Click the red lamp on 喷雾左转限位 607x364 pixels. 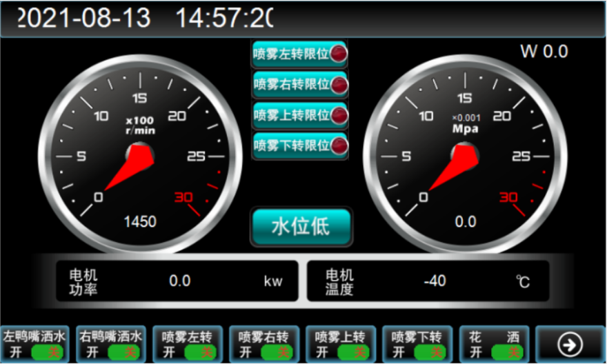tap(339, 54)
